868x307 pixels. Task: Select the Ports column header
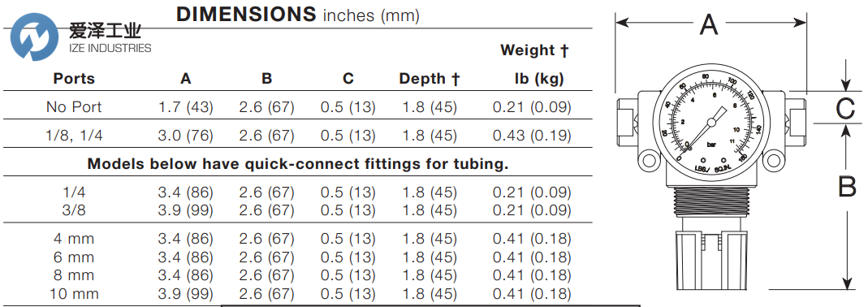[x=74, y=79]
